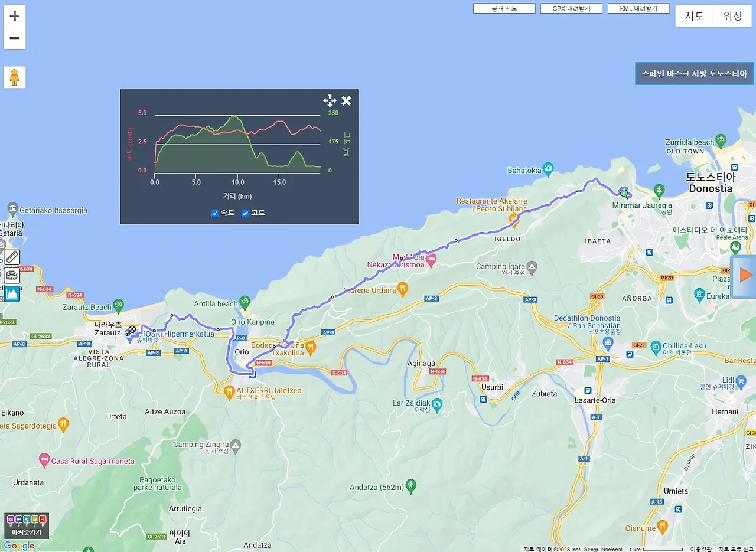Click the 거리 (km) axis label on chart
This screenshot has height=552, width=756.
click(x=236, y=196)
